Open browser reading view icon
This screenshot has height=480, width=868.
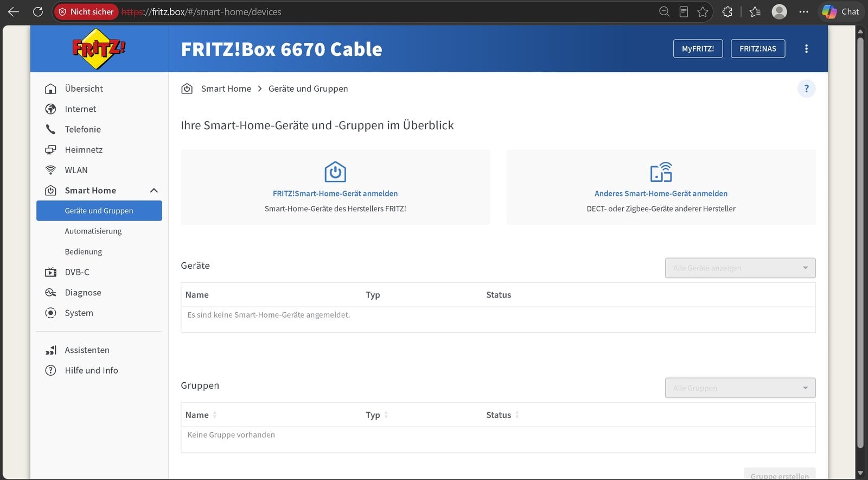coord(684,11)
